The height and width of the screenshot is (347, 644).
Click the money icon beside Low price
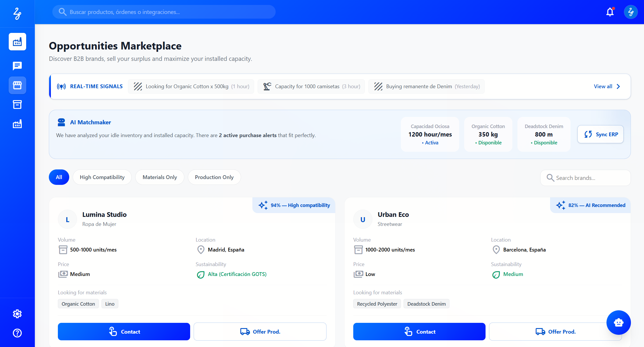click(358, 274)
